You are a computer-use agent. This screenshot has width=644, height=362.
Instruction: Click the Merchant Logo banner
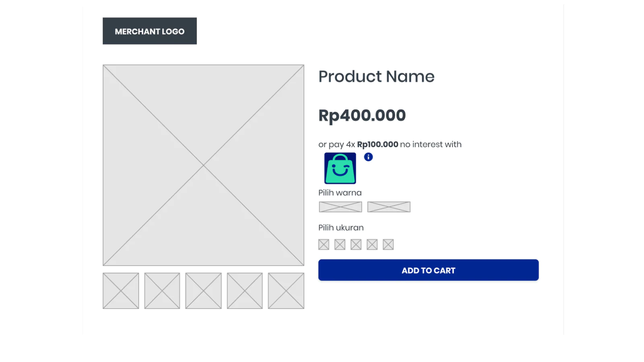(150, 31)
